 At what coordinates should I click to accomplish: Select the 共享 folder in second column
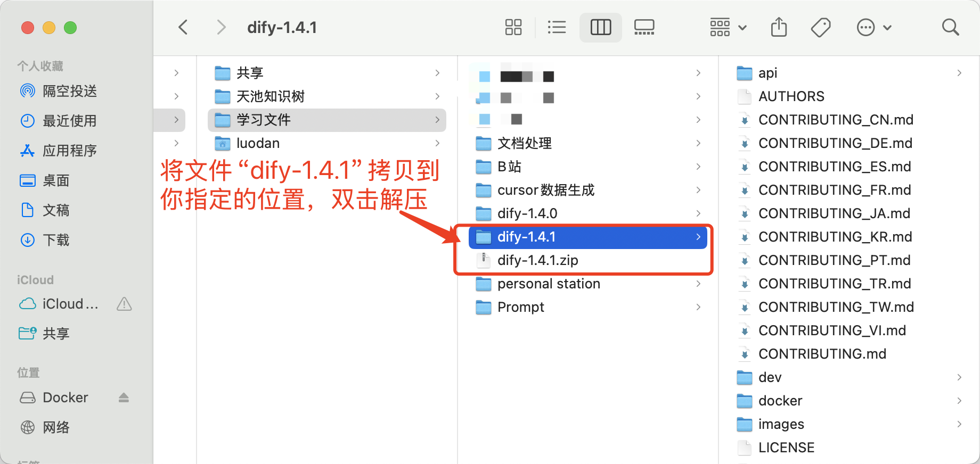coord(327,73)
